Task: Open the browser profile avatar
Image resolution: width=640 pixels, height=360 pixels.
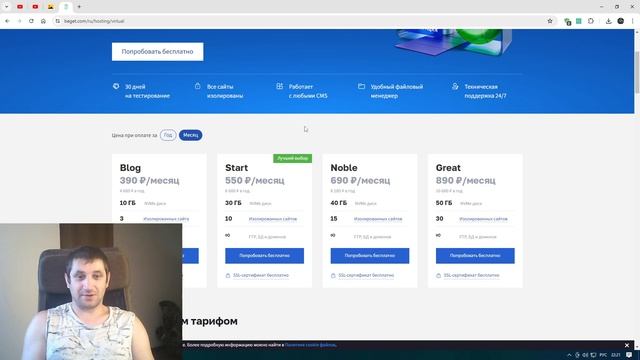Action: 620,21
